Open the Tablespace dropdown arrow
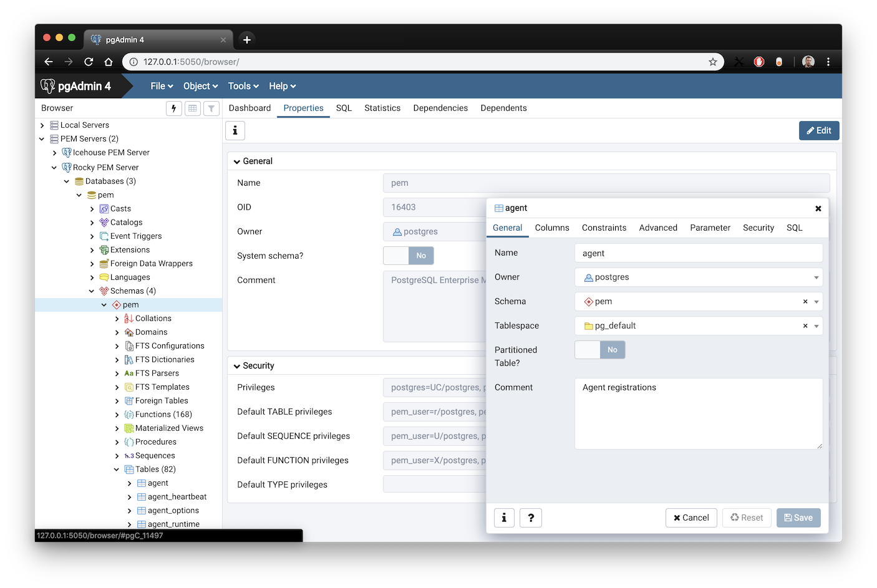The width and height of the screenshot is (877, 588). 816,326
